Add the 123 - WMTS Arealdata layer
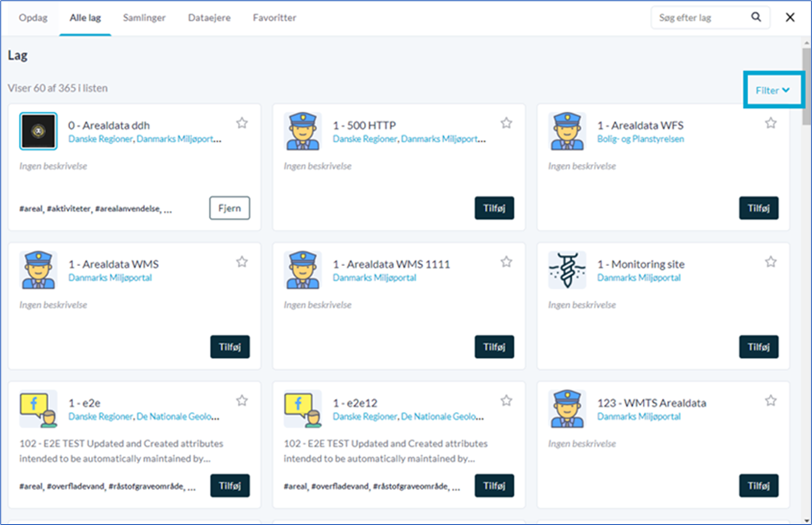The image size is (812, 525). 759,485
